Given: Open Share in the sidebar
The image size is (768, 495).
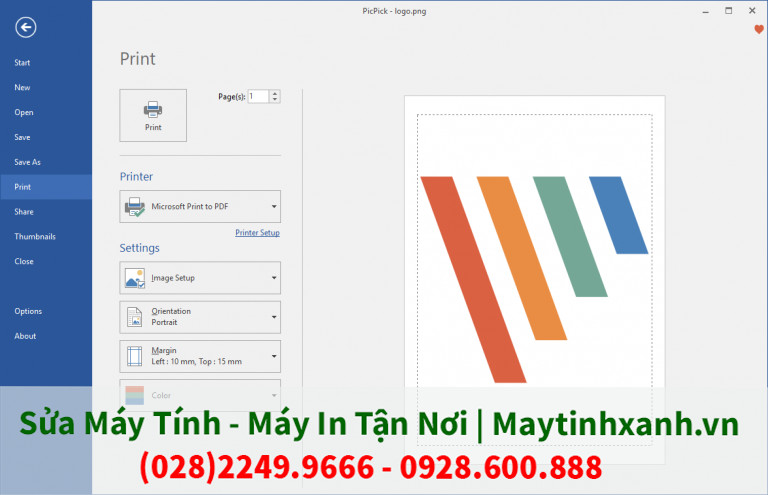Looking at the screenshot, I should [x=46, y=212].
